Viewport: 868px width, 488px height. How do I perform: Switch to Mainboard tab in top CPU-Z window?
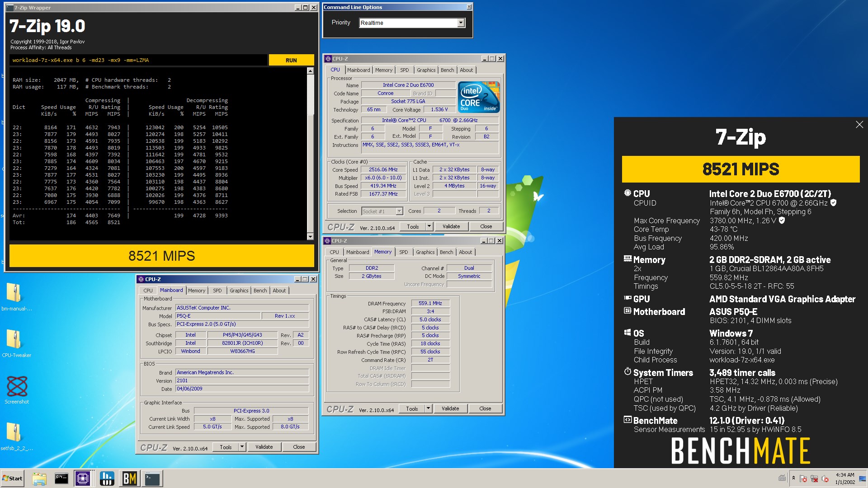(x=359, y=70)
